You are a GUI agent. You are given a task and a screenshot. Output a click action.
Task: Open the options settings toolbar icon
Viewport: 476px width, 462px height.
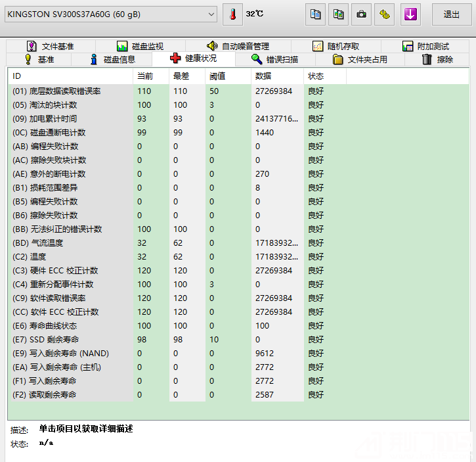pos(384,14)
